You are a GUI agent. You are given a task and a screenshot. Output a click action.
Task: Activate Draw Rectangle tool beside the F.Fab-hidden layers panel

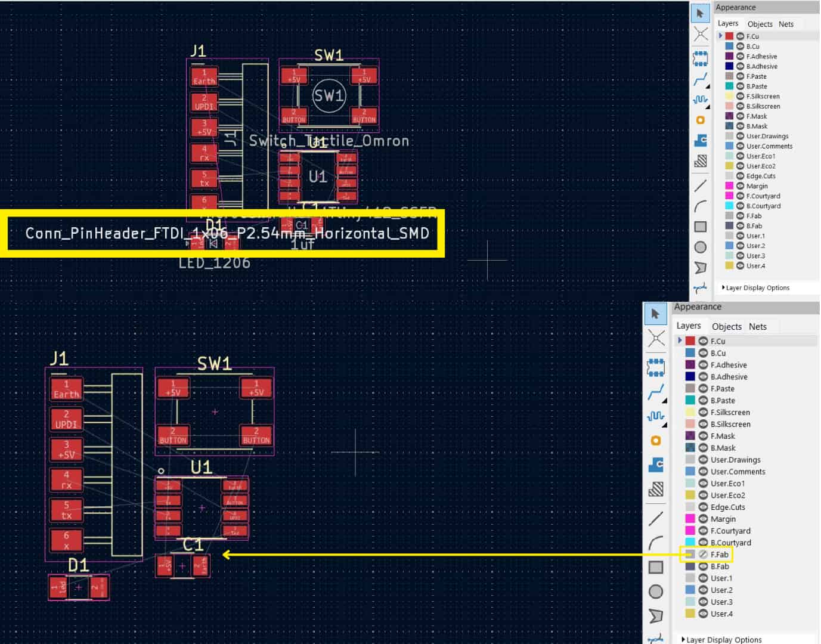click(x=655, y=567)
